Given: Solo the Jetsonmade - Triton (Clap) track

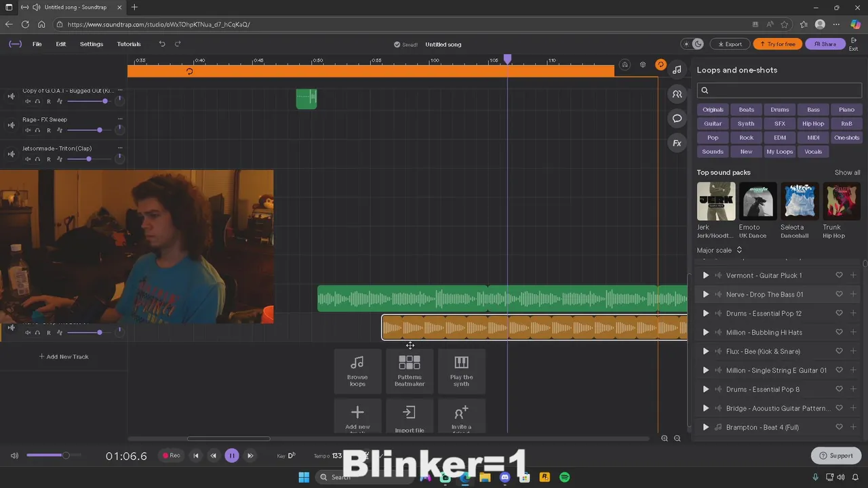Looking at the screenshot, I should click(38, 159).
